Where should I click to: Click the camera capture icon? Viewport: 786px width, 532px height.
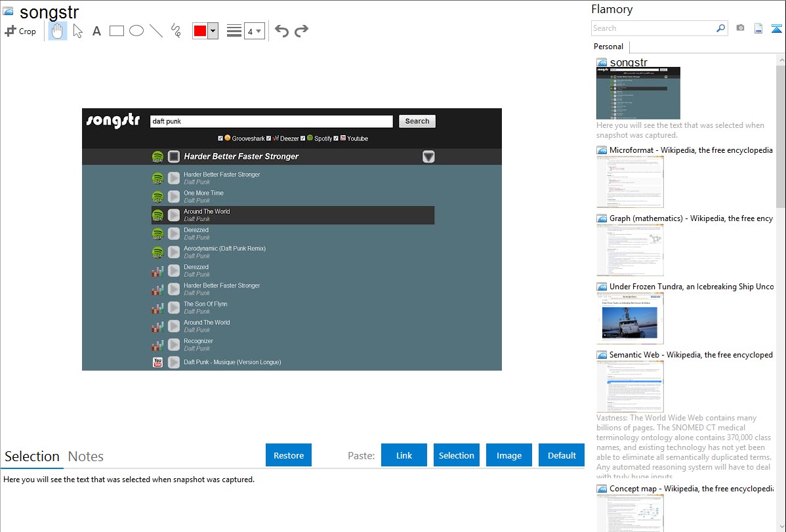(x=740, y=28)
